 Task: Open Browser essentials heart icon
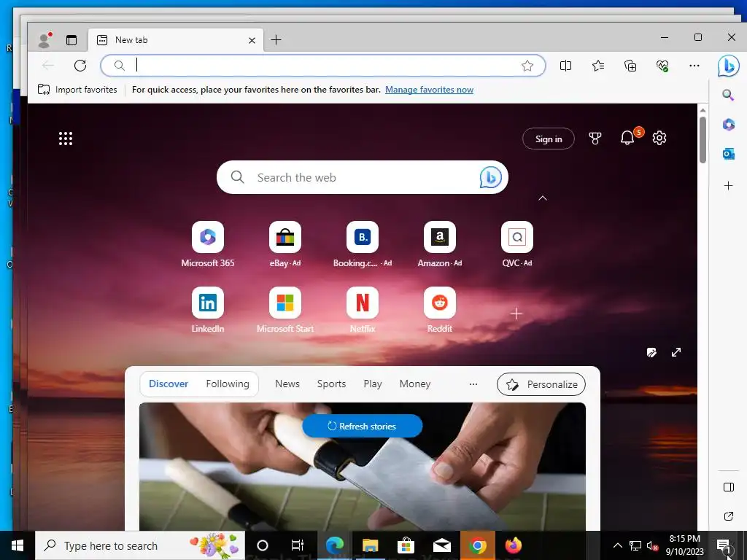(x=662, y=65)
